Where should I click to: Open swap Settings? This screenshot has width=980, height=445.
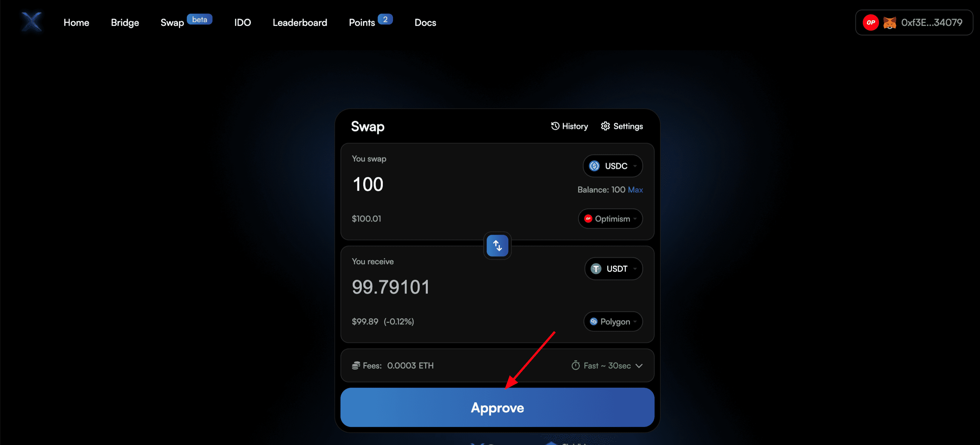[x=621, y=126]
